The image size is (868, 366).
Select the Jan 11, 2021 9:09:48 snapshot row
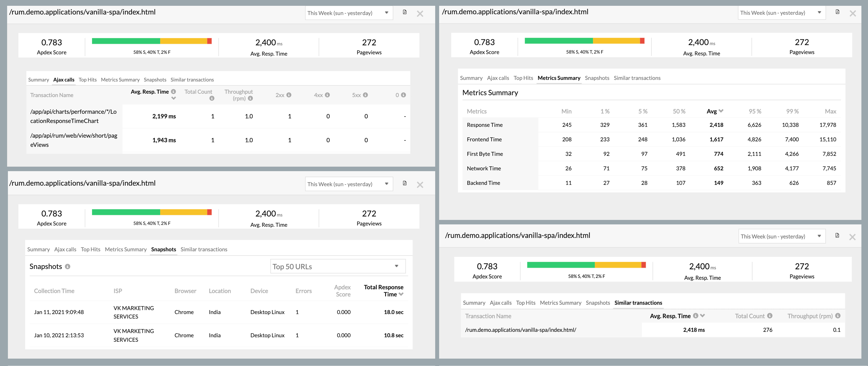tap(59, 312)
